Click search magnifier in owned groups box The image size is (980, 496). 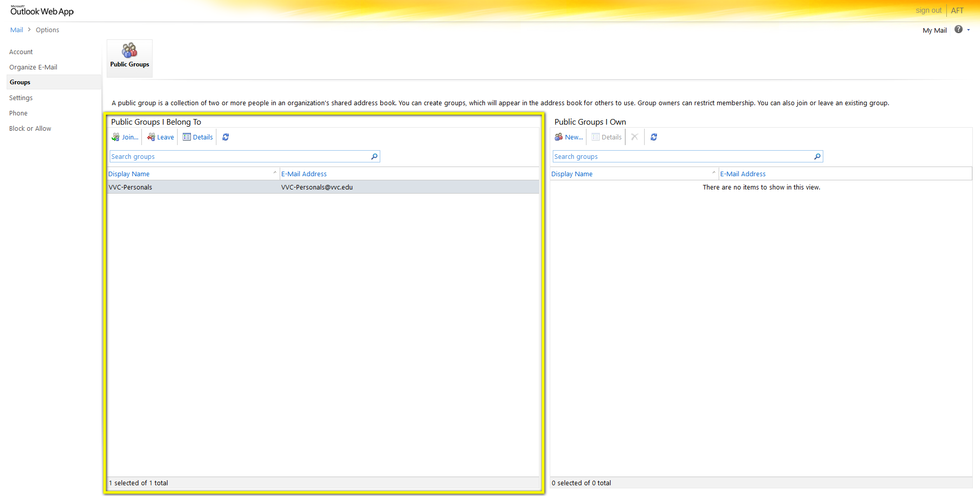[x=817, y=156]
